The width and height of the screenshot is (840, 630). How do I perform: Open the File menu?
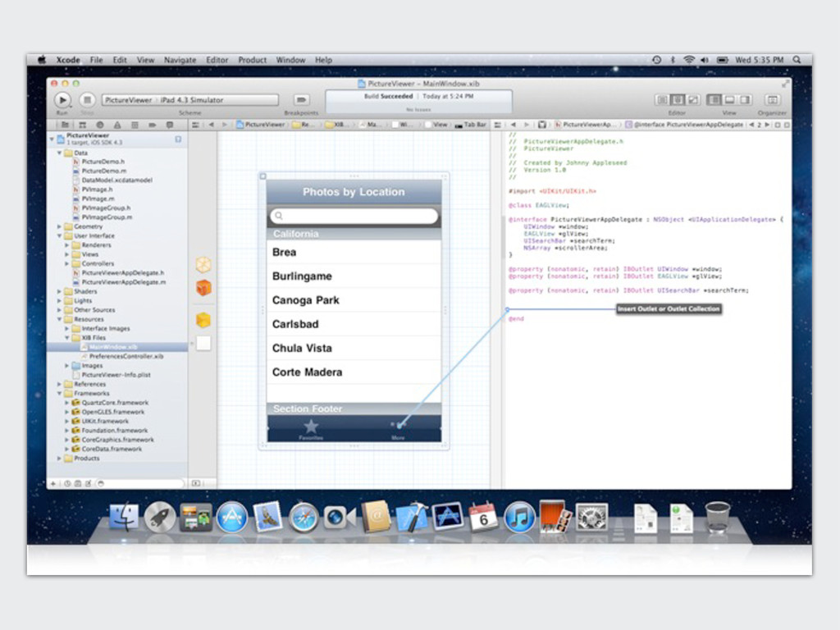click(x=97, y=60)
